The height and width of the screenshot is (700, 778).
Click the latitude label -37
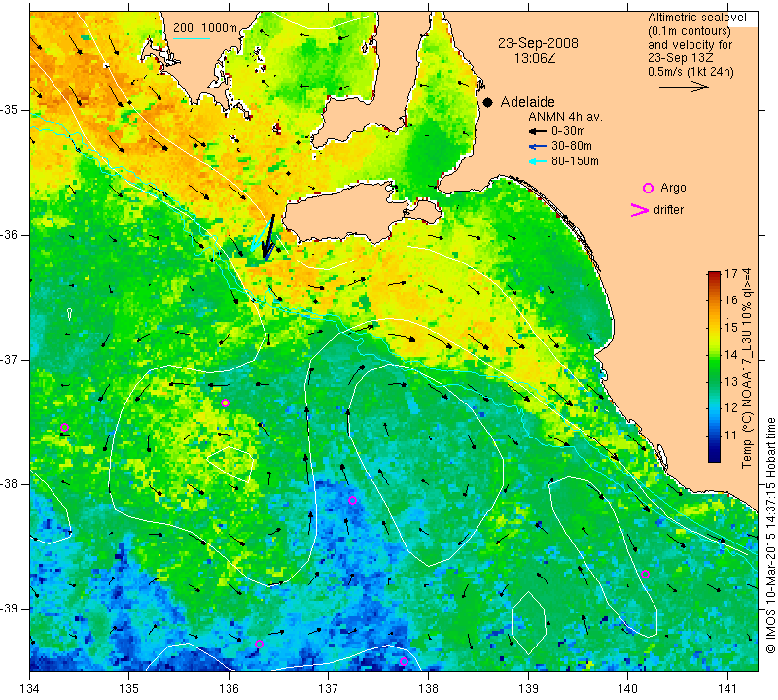point(10,359)
